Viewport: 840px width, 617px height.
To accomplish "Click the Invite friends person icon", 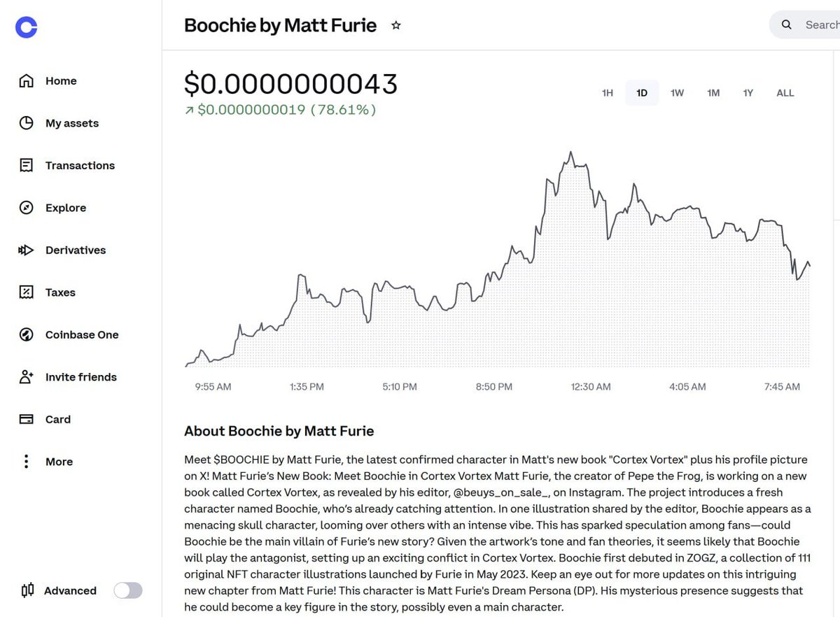I will (x=26, y=377).
